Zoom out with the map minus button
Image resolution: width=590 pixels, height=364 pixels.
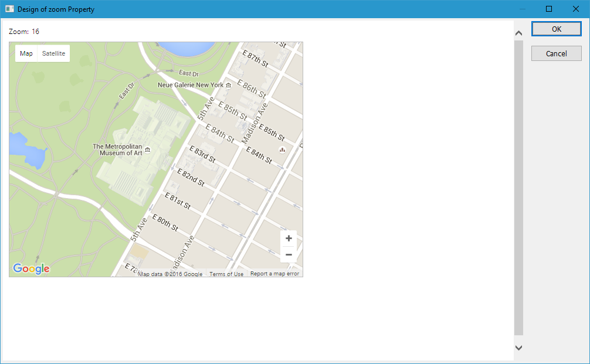(x=289, y=254)
